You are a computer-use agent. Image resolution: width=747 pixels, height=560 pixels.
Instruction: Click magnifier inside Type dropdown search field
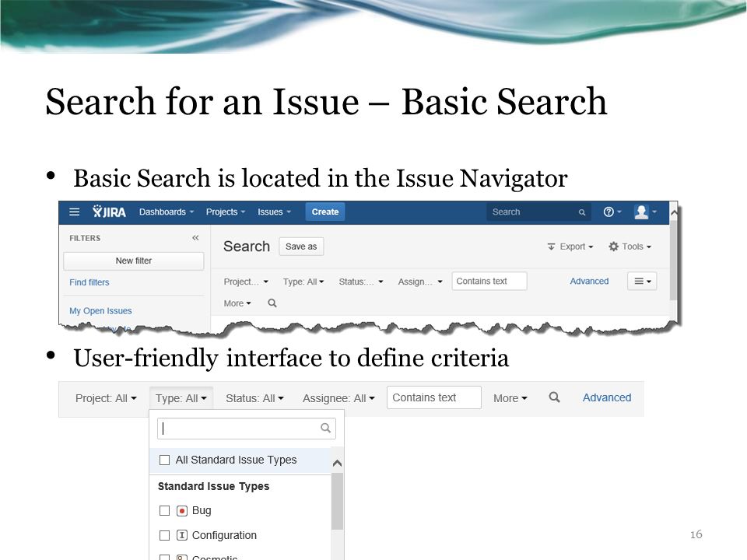tap(325, 428)
